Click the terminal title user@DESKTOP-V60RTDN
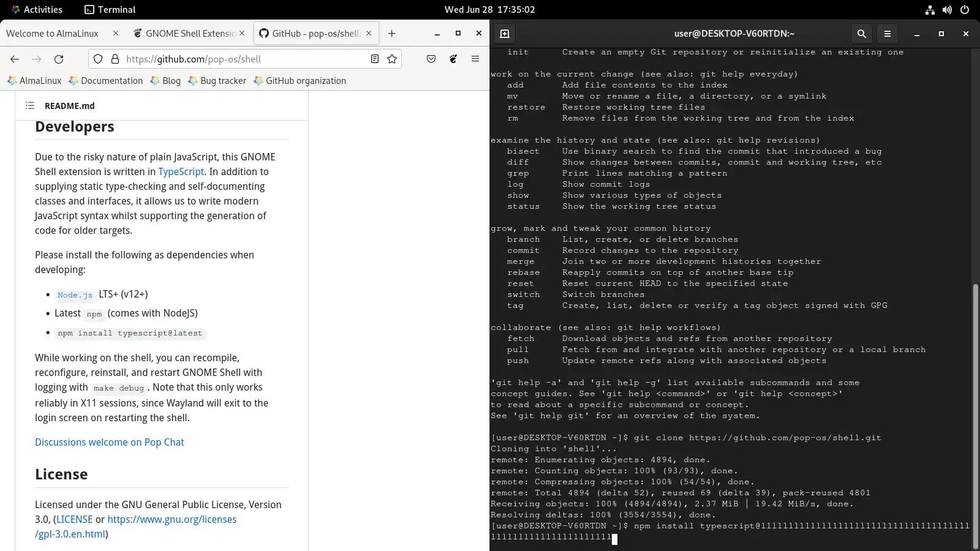Screen dimensions: 980x551 click(734, 34)
